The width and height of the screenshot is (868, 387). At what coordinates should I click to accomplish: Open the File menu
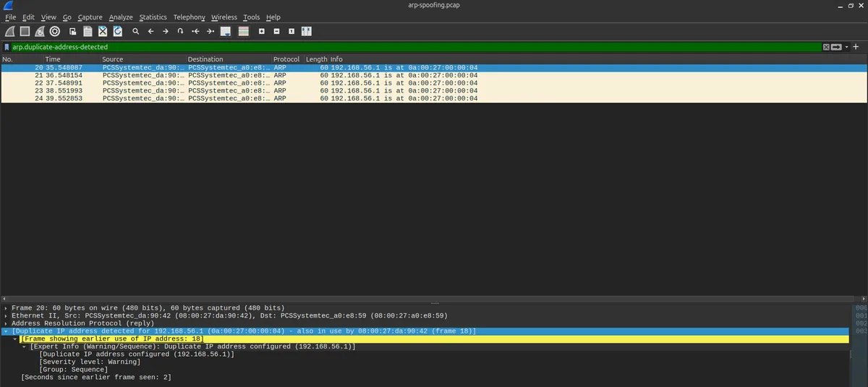tap(10, 17)
